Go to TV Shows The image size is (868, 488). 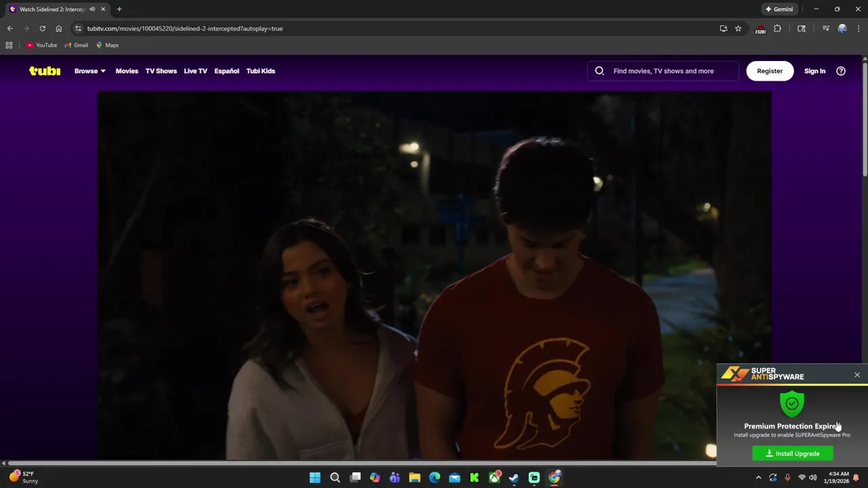161,70
